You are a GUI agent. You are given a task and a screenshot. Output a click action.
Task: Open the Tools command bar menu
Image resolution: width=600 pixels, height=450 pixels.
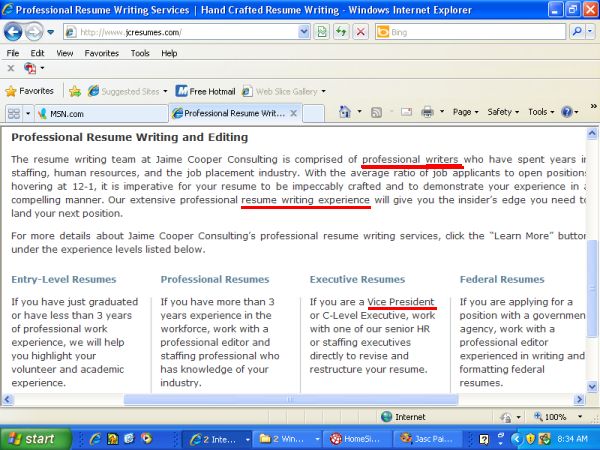coord(541,112)
